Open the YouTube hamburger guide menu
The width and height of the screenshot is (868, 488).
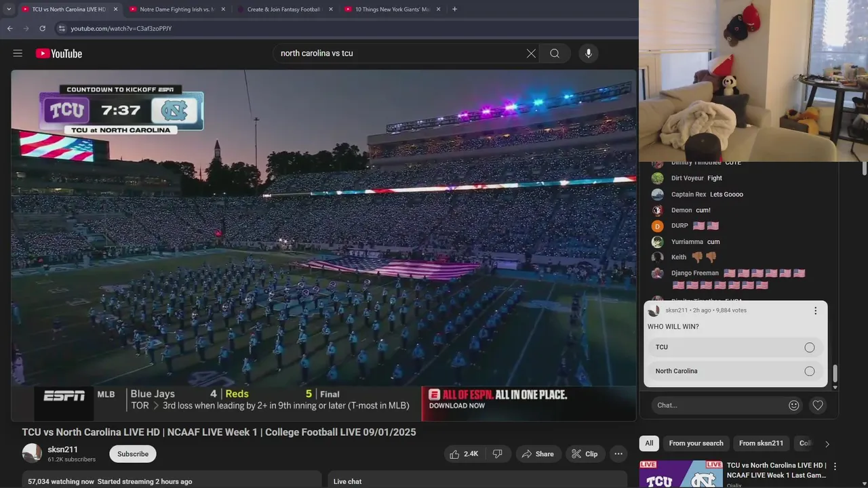point(18,54)
